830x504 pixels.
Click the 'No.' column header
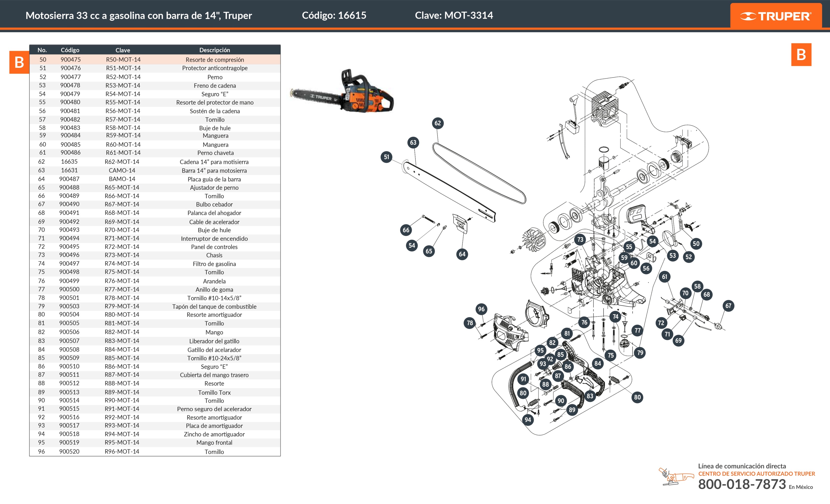pos(42,50)
